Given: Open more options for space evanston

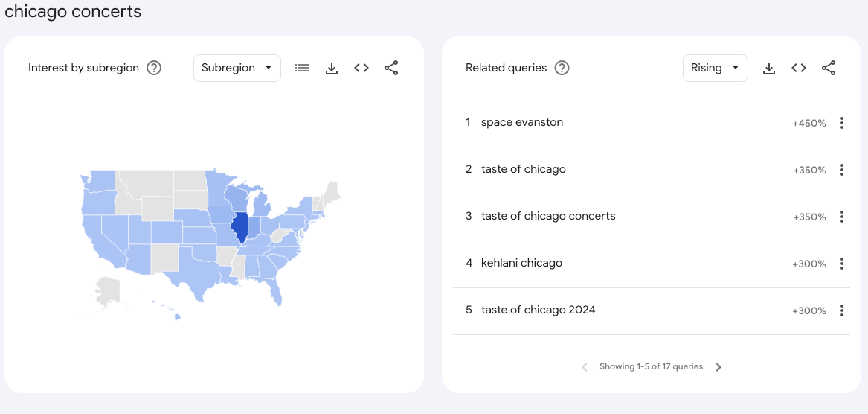Looking at the screenshot, I should point(841,123).
